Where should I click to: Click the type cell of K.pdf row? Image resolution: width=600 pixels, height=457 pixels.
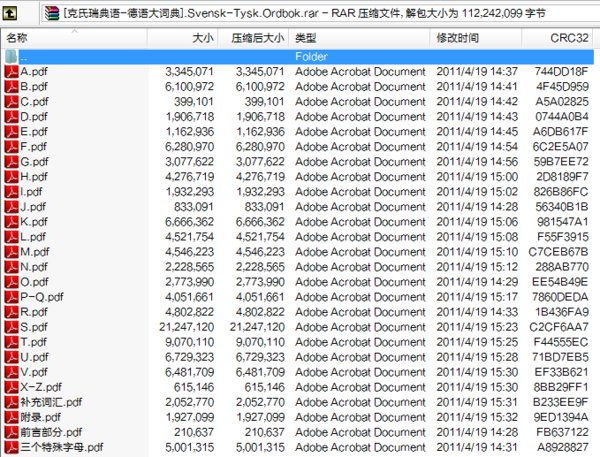pyautogui.click(x=360, y=222)
